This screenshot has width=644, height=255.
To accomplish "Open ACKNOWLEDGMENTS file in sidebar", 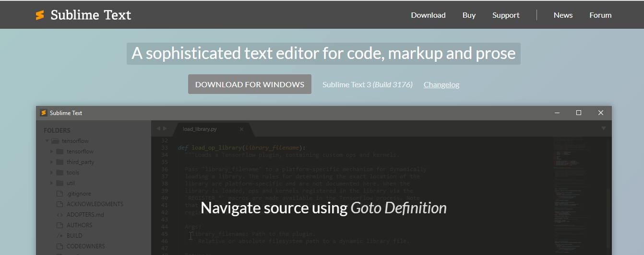I will click(95, 204).
